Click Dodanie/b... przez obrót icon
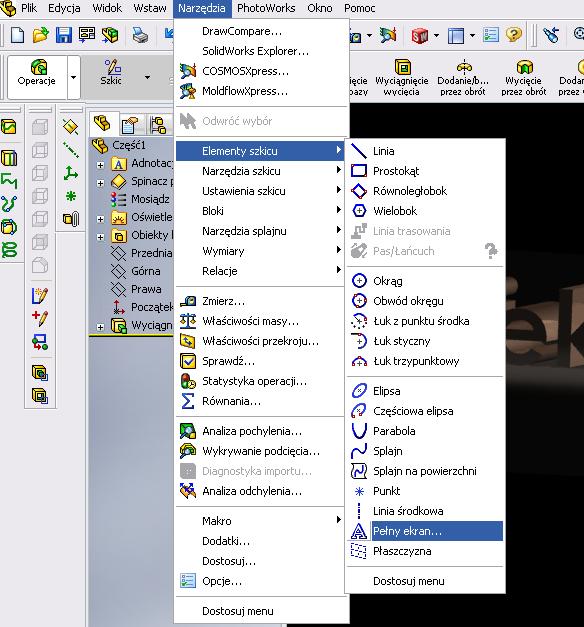Screen dimensions: 584x627 [463, 78]
